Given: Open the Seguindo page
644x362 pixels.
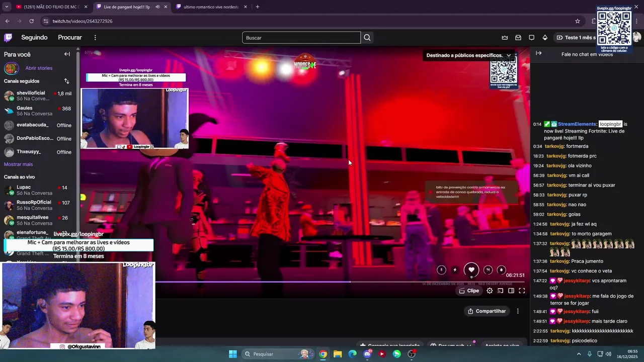Looking at the screenshot, I should click(x=34, y=38).
